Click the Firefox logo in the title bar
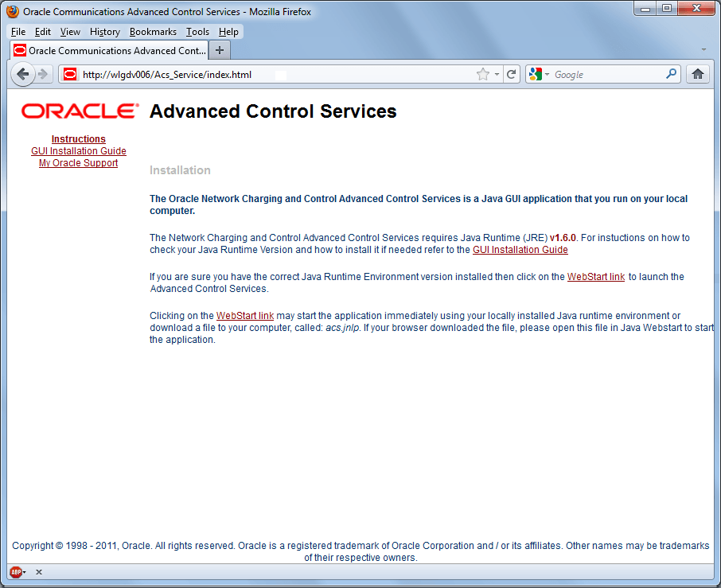The width and height of the screenshot is (721, 588). (13, 11)
